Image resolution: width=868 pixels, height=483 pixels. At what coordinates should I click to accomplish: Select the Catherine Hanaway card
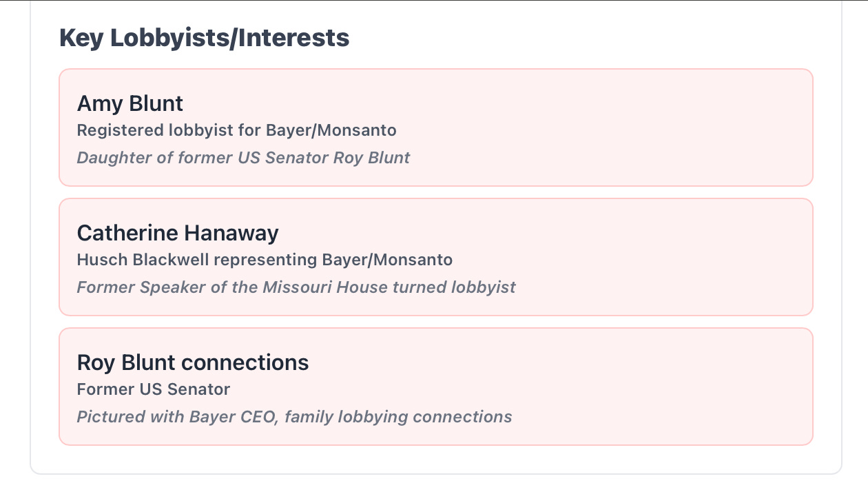[436, 257]
